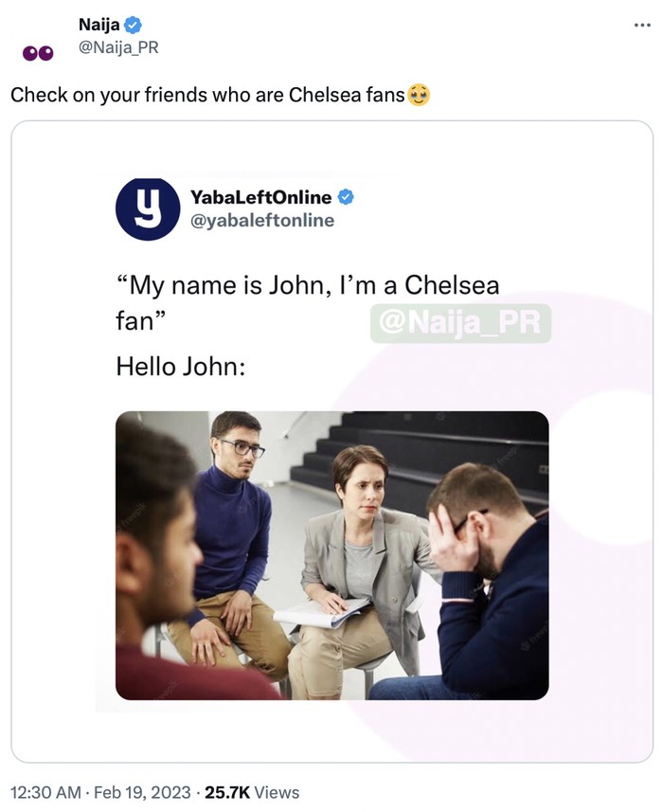Open the 25.7K Views count
The width and height of the screenshot is (663, 812).
point(252,792)
